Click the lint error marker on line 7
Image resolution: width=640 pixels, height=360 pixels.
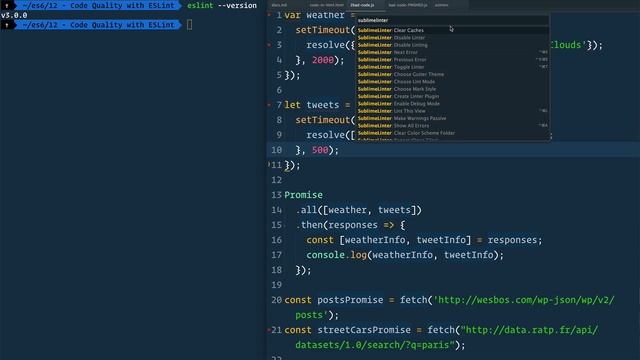click(269, 105)
